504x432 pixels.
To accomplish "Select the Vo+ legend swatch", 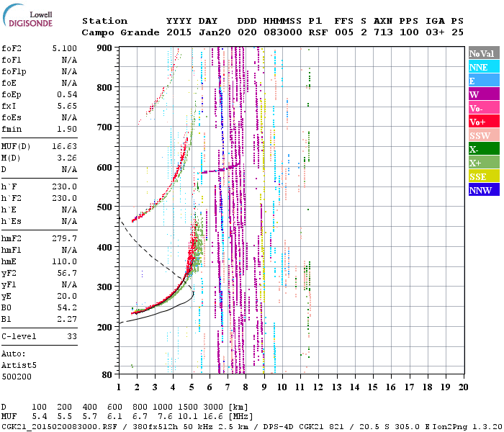I will (484, 121).
